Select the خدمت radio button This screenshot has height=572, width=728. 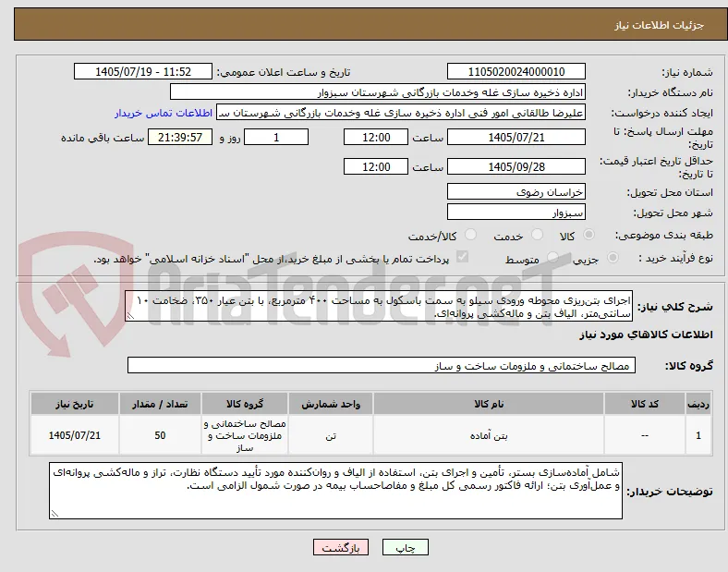coord(537,235)
